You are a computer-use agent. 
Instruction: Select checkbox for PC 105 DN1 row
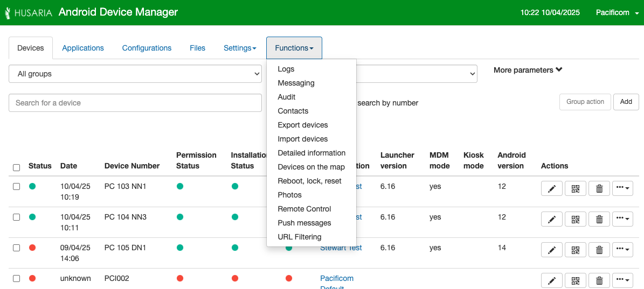coord(16,248)
